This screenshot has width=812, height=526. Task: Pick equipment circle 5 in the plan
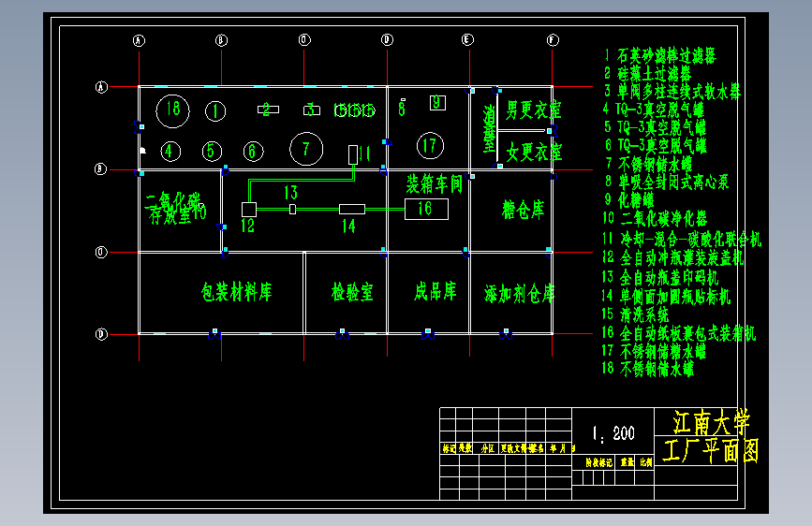point(212,152)
